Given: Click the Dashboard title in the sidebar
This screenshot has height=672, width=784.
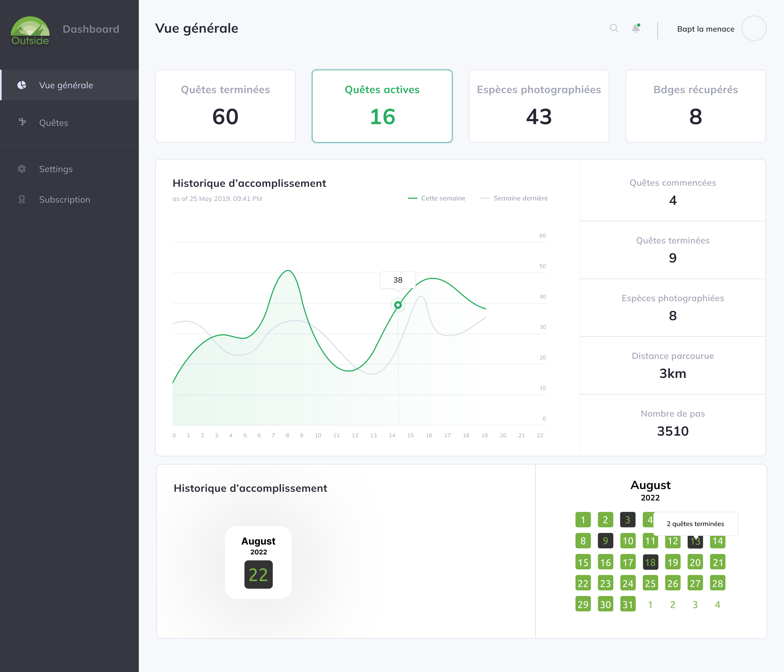Looking at the screenshot, I should [x=91, y=29].
